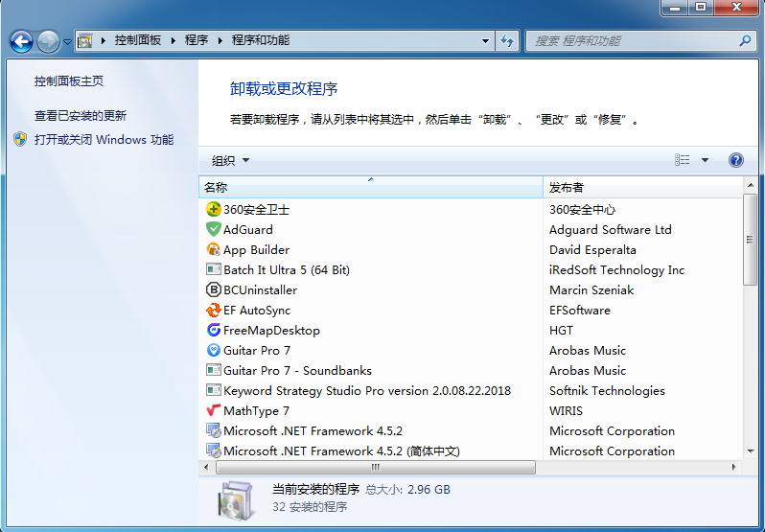Click the forward navigation arrow button

point(48,41)
